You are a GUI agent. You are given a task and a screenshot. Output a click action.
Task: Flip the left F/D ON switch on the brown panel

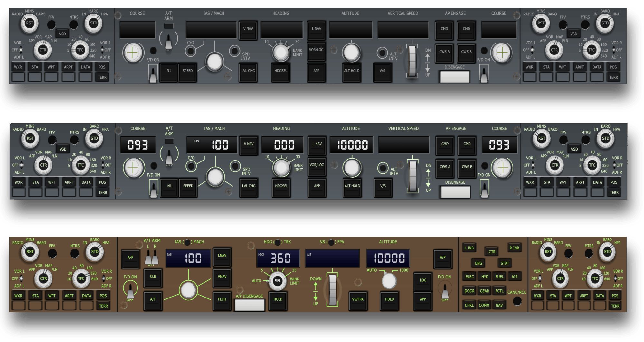click(x=130, y=289)
